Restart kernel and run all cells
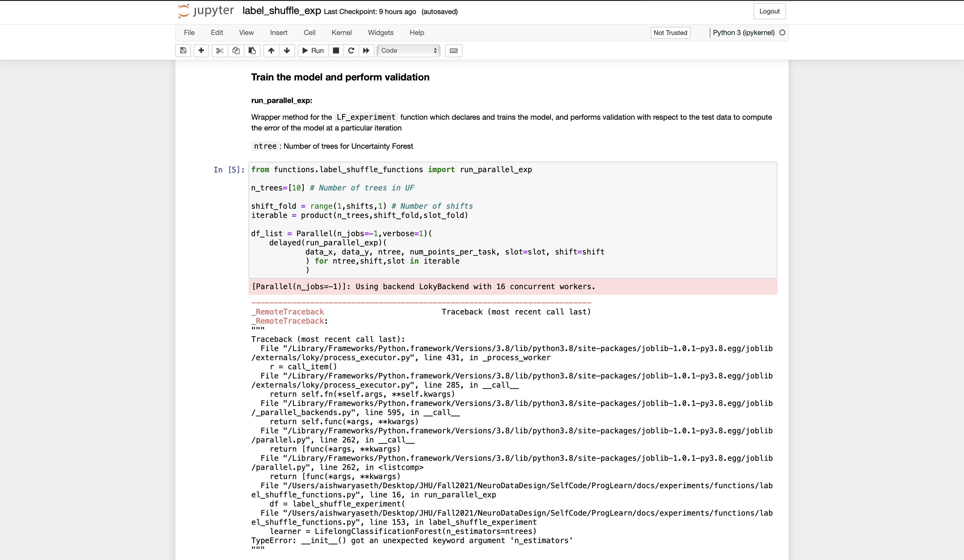Screen dimensions: 964x560 click(366, 51)
